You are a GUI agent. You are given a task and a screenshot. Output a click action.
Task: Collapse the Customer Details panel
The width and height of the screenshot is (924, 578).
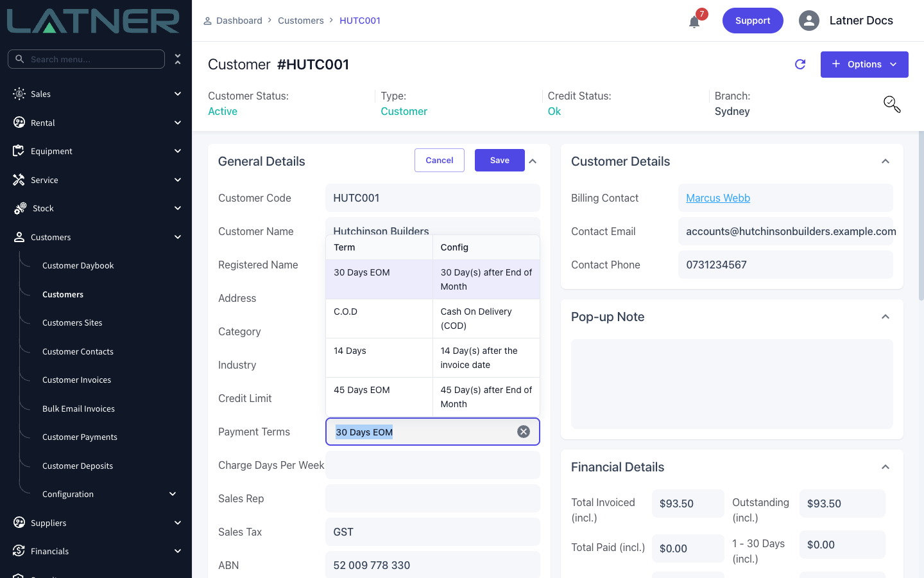point(886,161)
